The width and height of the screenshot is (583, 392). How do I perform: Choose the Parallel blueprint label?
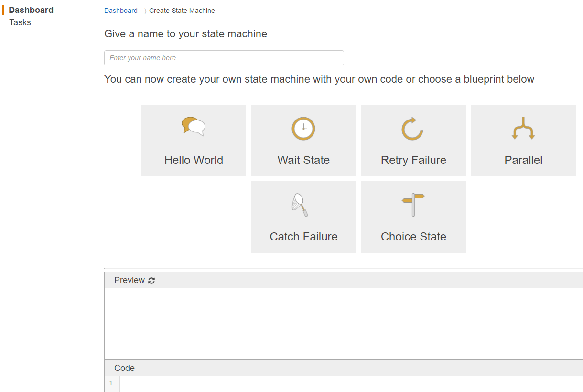click(x=523, y=160)
